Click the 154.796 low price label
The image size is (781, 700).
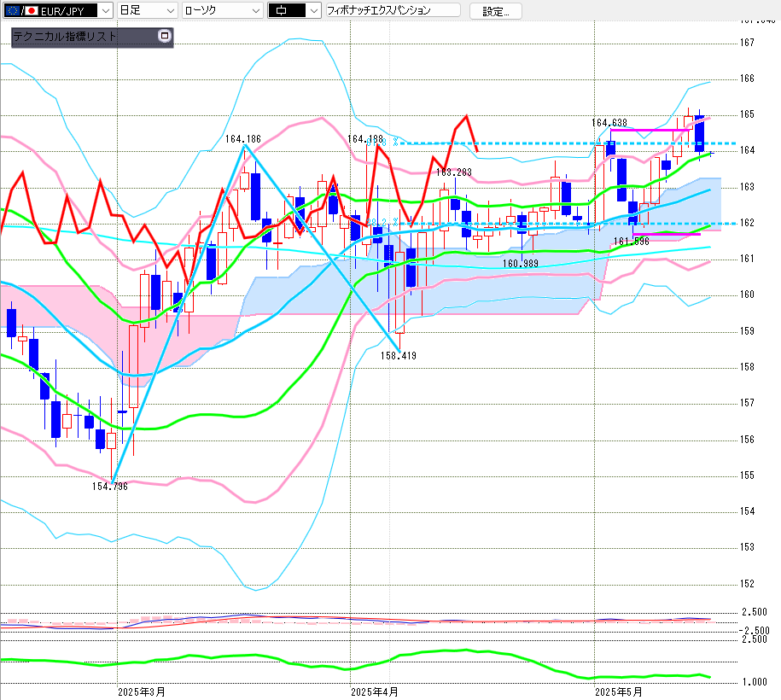(110, 487)
